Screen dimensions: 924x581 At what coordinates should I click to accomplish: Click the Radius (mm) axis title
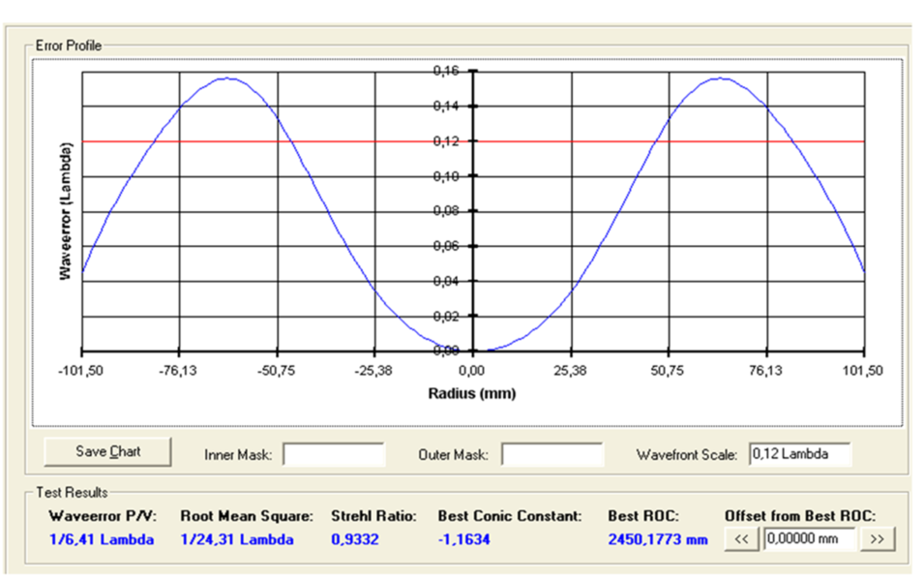click(x=472, y=393)
